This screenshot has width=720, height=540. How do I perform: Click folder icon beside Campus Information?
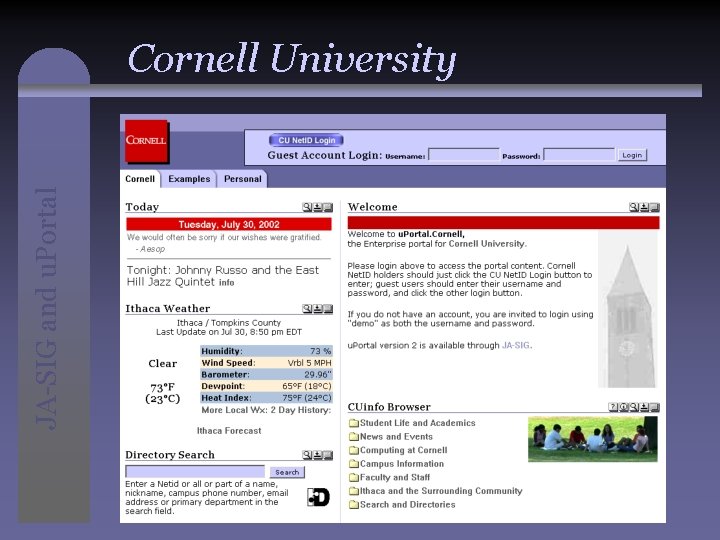click(354, 464)
